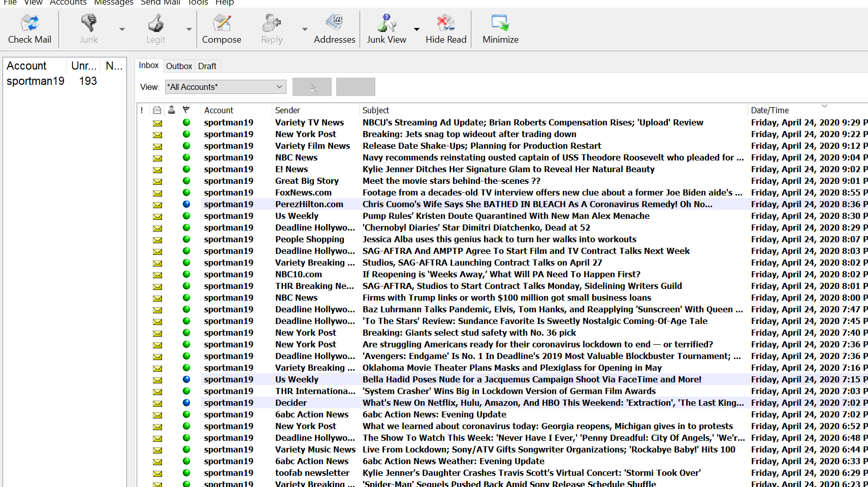Open Compose new message
Screen dimensions: 868x487
[x=221, y=29]
